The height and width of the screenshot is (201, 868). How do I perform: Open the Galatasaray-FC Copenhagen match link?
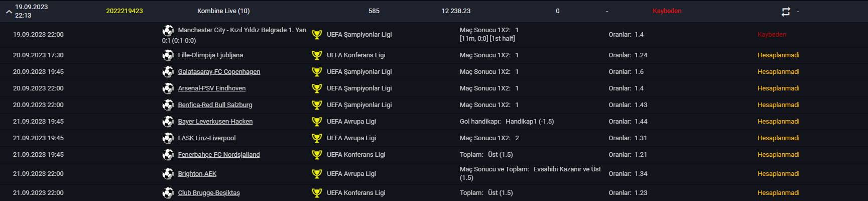tap(219, 72)
